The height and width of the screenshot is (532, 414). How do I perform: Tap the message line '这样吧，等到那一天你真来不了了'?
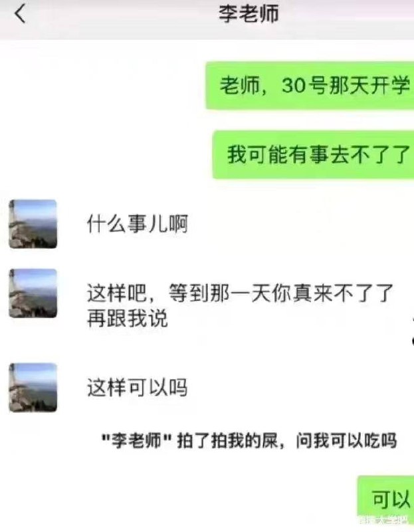[x=240, y=293]
